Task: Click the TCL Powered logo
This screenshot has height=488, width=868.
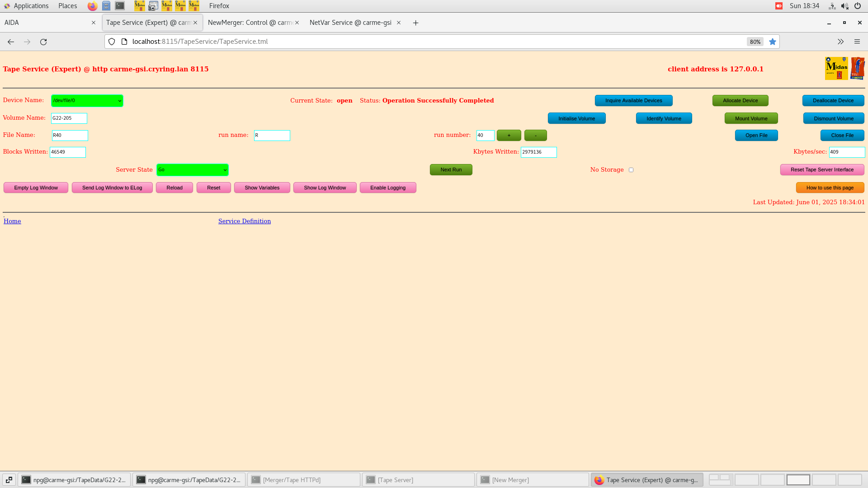Action: pos(858,68)
